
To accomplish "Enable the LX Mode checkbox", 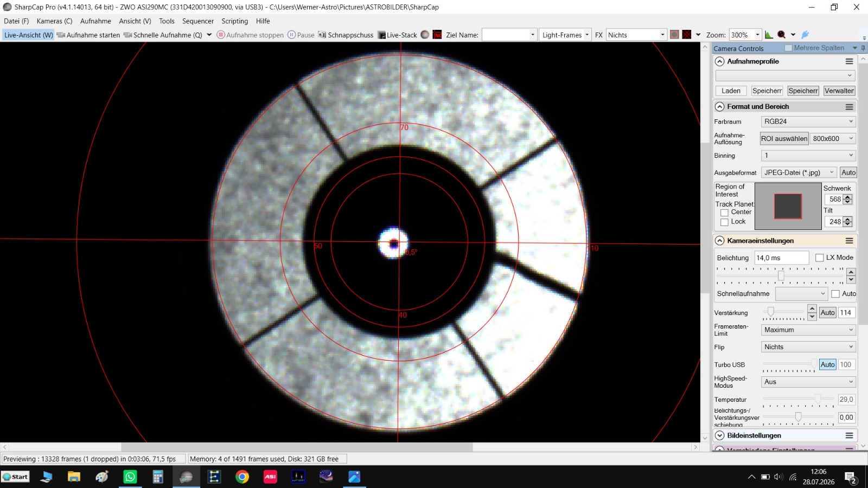I will 820,258.
